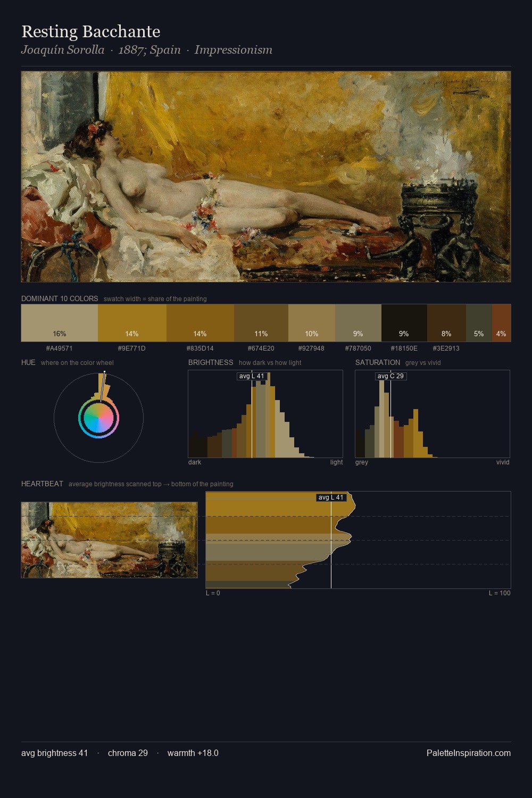Click the brightness histogram chart
Screen dimensions: 532x798
pyautogui.click(x=265, y=414)
